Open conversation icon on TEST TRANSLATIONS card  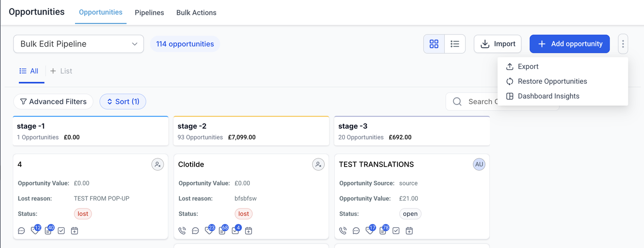[356, 231]
